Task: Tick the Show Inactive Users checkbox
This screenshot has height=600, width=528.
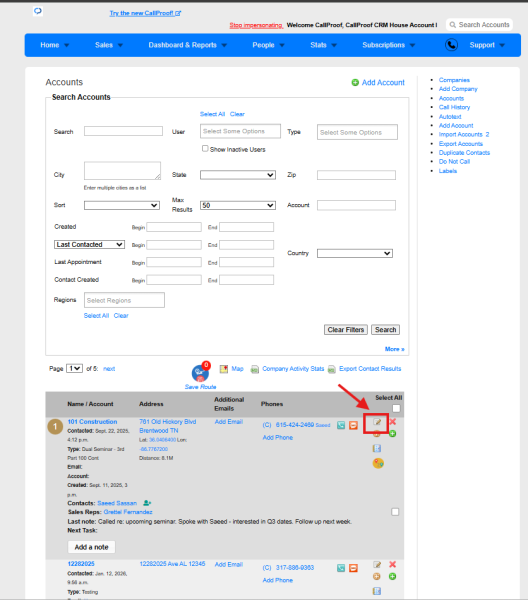Action: (x=205, y=148)
